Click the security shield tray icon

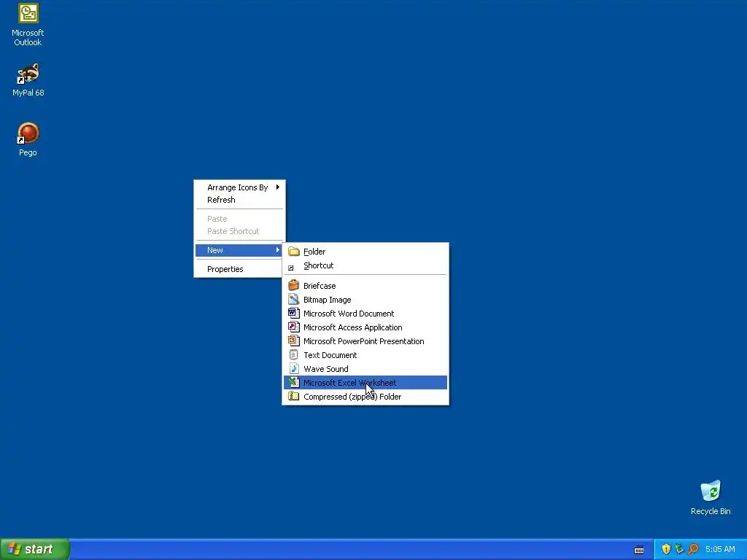pos(666,549)
